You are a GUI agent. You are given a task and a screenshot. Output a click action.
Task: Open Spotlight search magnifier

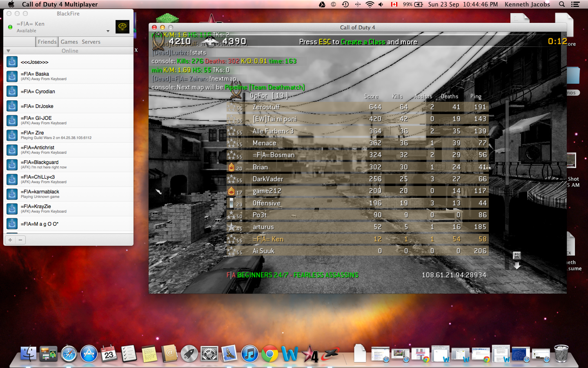click(562, 4)
